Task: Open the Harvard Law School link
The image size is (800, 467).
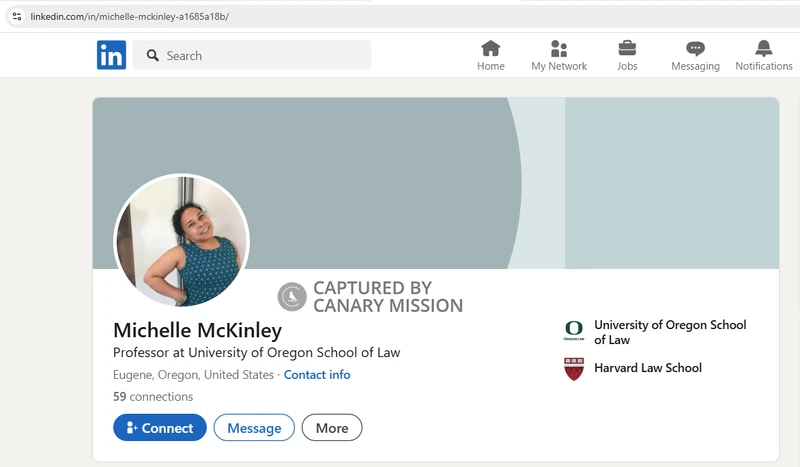Action: click(x=648, y=368)
